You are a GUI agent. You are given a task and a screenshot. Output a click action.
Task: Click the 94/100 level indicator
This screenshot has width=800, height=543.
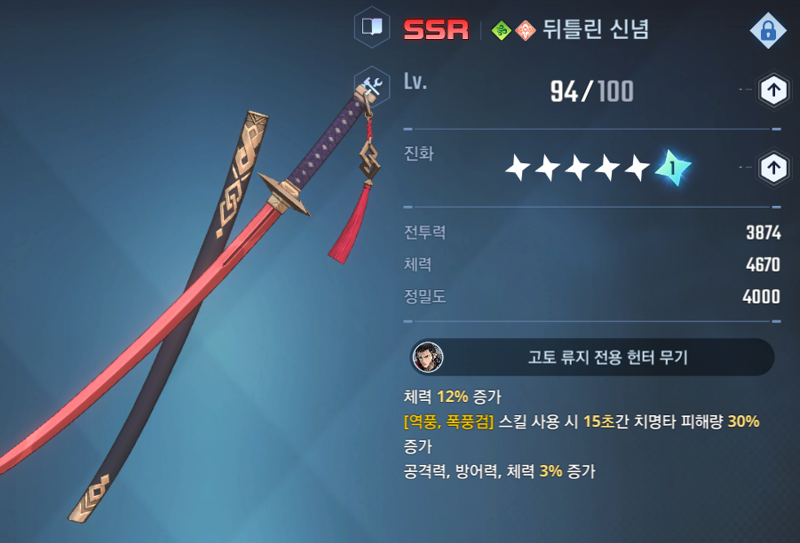pos(592,91)
